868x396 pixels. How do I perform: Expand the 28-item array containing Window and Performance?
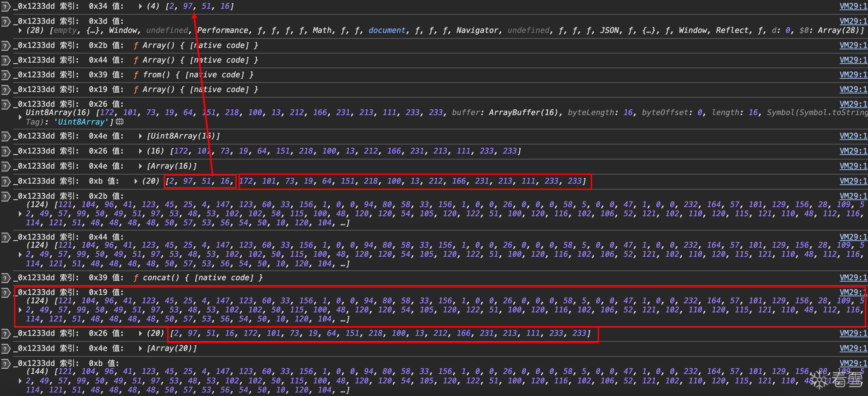20,30
